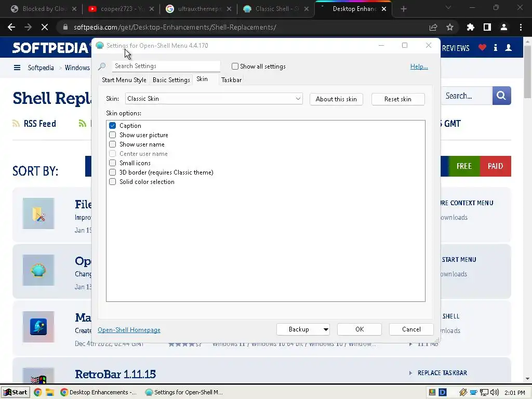Image resolution: width=532 pixels, height=399 pixels.
Task: Toggle the Show all settings checkbox
Action: coord(235,66)
